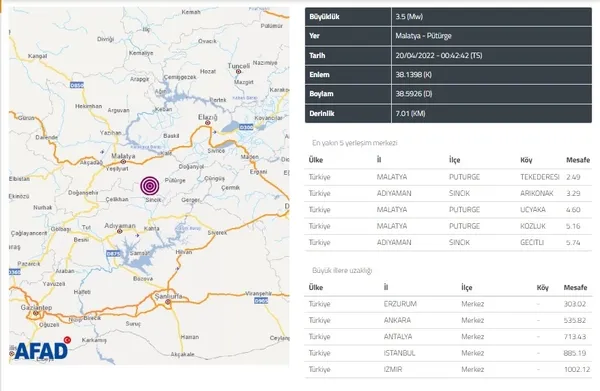Screen dimensions: 600x391
Task: Click the İlçe header in nearest settlements table
Action: pos(455,160)
